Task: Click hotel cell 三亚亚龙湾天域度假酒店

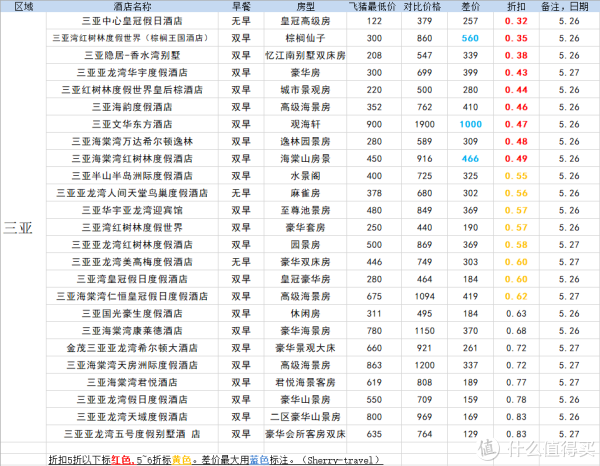Action: [132, 417]
